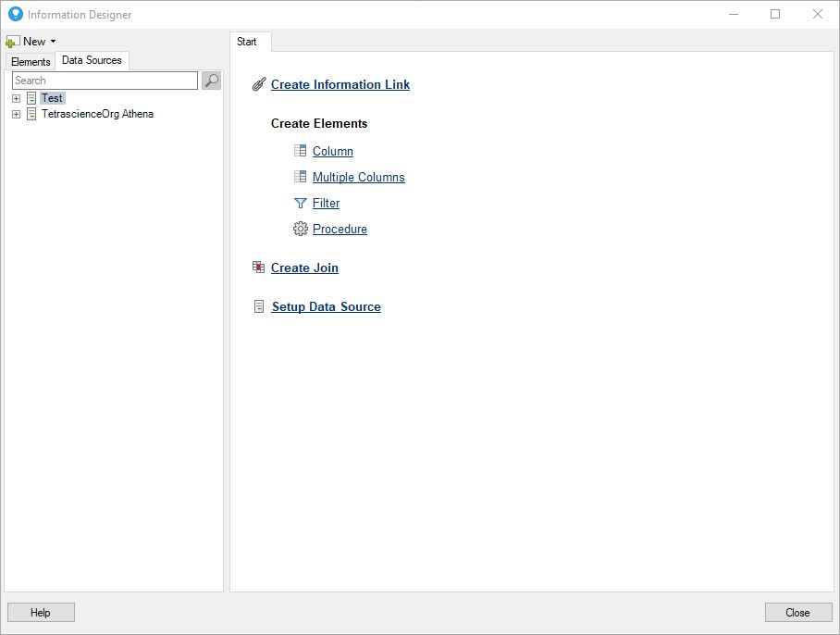
Task: Switch to the Elements tab
Action: tap(30, 61)
